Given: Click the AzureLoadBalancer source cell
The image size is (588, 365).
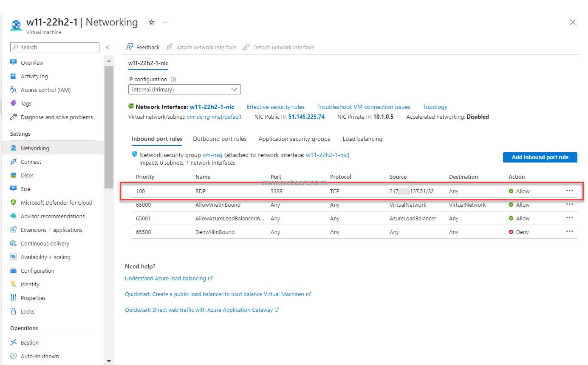Looking at the screenshot, I should tap(413, 218).
